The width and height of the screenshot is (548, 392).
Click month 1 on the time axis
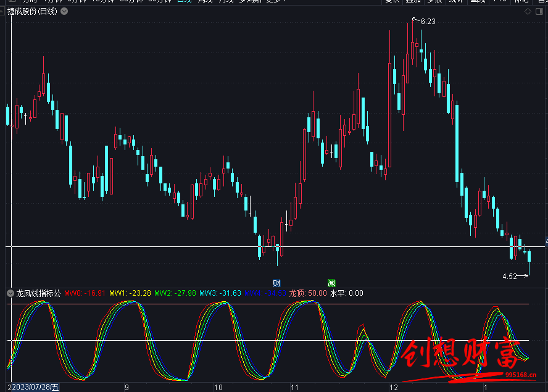coord(486,388)
